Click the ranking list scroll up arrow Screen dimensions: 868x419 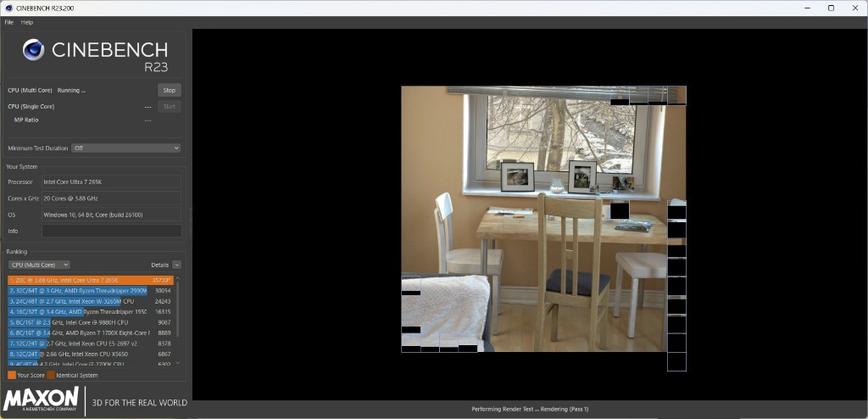coord(178,278)
